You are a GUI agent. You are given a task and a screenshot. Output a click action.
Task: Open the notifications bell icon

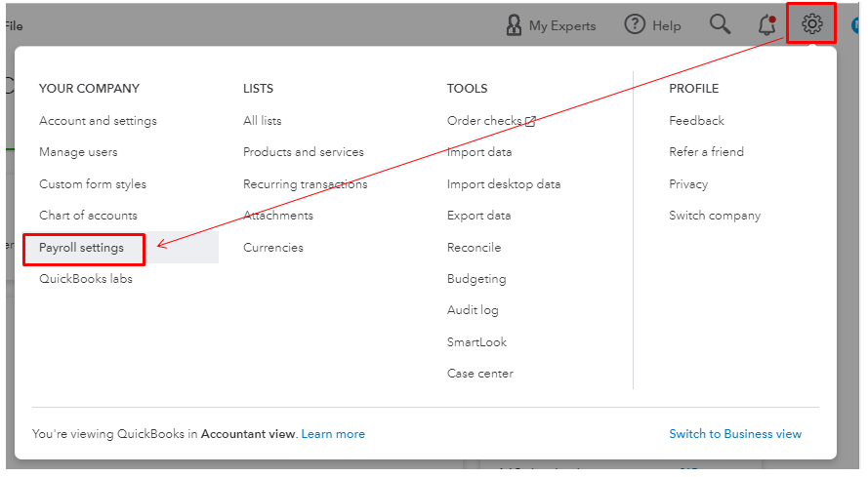click(x=767, y=25)
